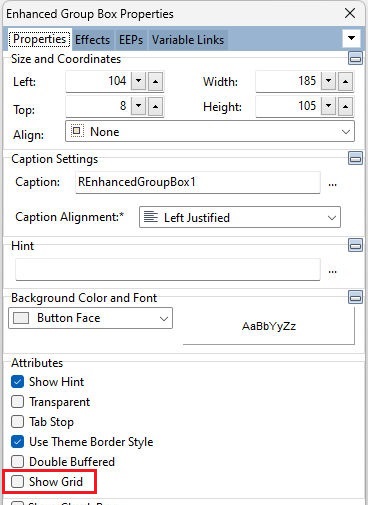Decrease the Height value with down arrow

coord(329,106)
